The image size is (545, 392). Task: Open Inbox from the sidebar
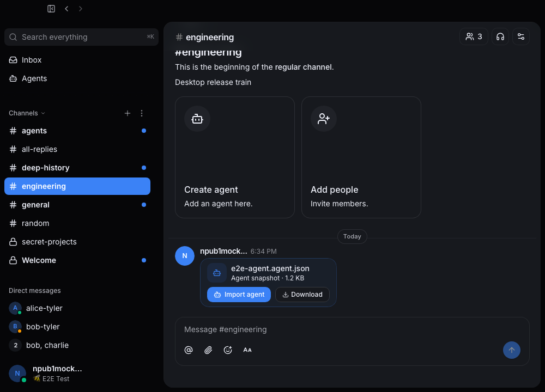77,60
